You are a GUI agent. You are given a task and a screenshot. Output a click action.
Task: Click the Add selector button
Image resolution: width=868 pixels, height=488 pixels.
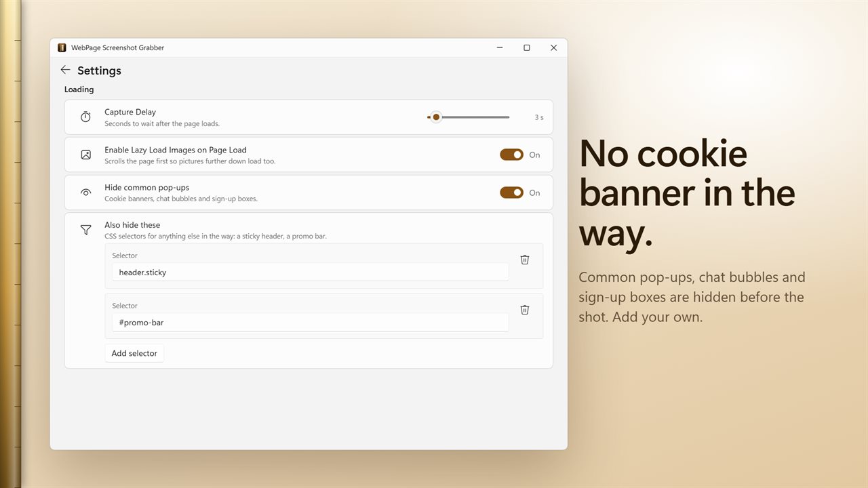click(134, 353)
